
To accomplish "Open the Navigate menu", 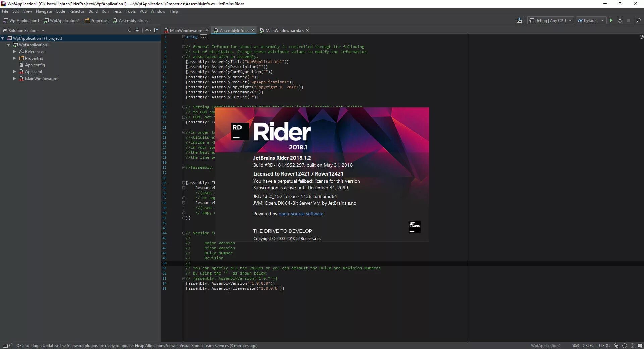I will click(44, 11).
